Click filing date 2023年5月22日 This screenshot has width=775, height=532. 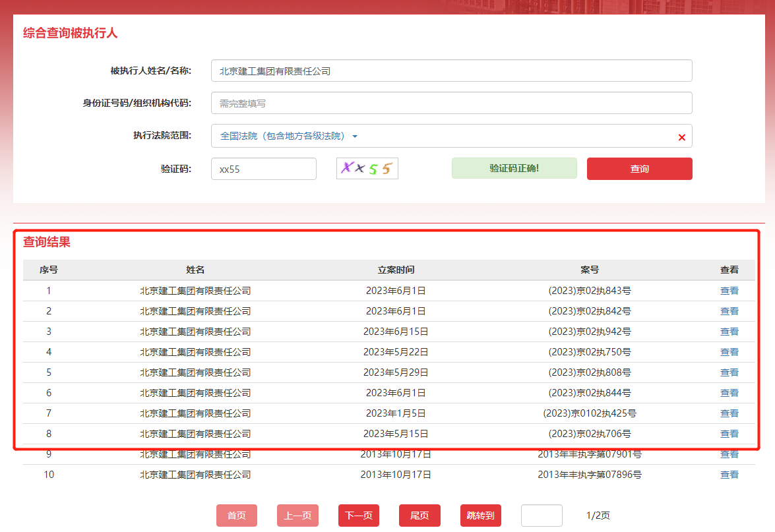(x=396, y=352)
